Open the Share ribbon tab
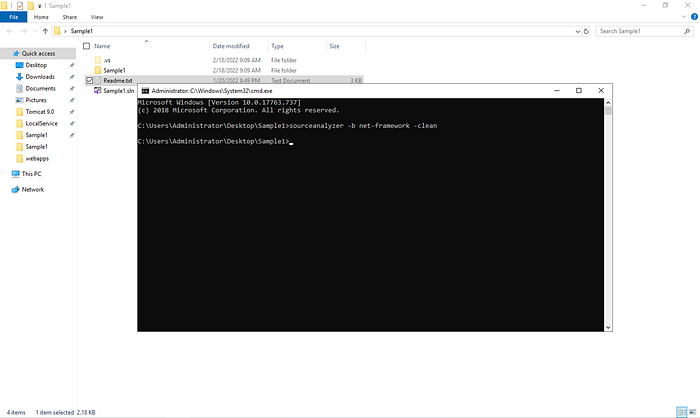The image size is (700, 418). [70, 17]
